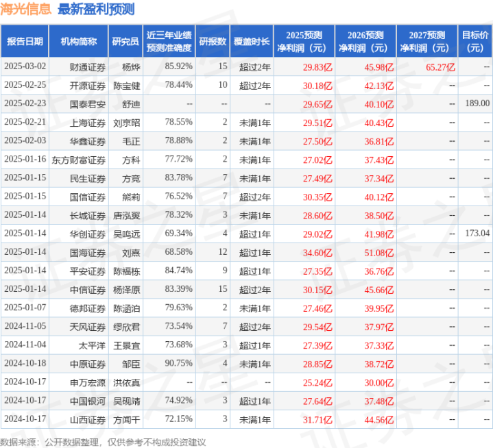Click the 31.71亿 2025 forecast value
493x448 pixels.
click(317, 419)
